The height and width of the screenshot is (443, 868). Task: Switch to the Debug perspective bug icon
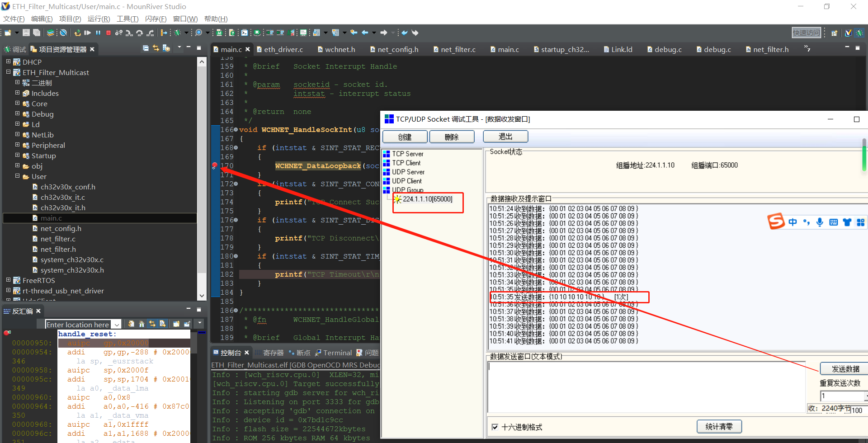(x=859, y=33)
